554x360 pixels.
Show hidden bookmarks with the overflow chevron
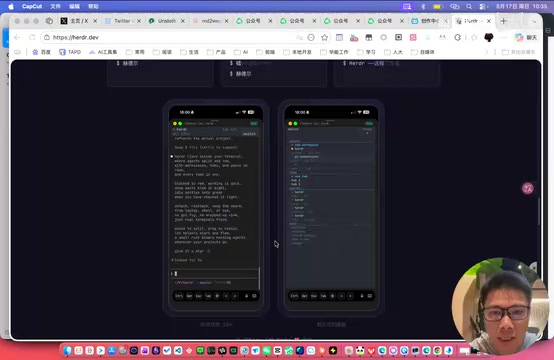pyautogui.click(x=487, y=52)
